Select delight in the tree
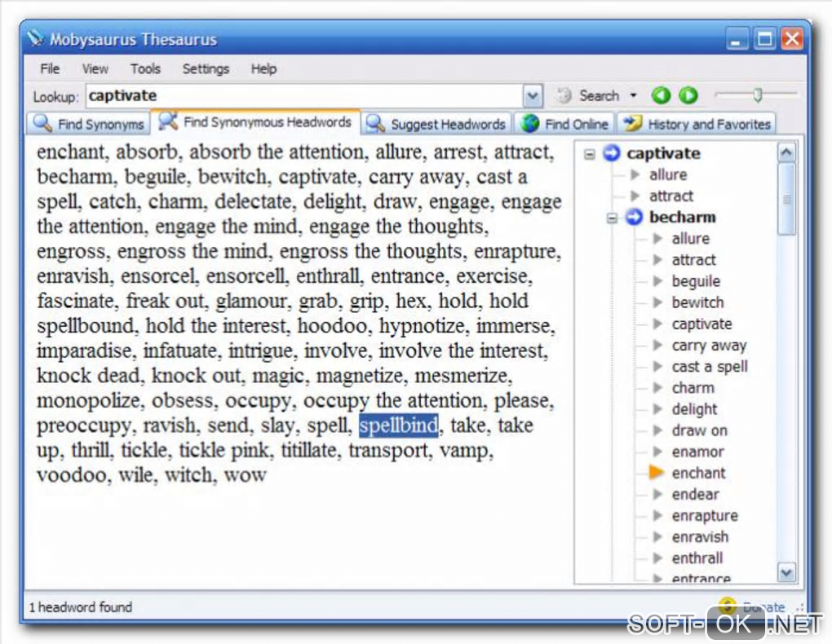The width and height of the screenshot is (832, 644). [694, 409]
